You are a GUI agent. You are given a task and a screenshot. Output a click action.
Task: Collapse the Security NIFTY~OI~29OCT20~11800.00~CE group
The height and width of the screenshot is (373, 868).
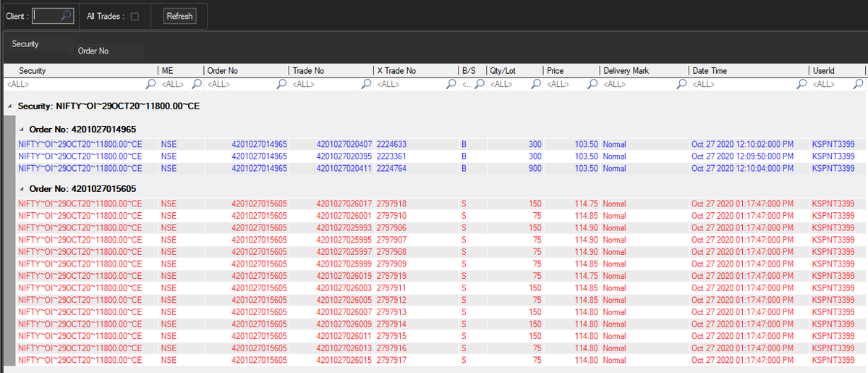pos(9,106)
